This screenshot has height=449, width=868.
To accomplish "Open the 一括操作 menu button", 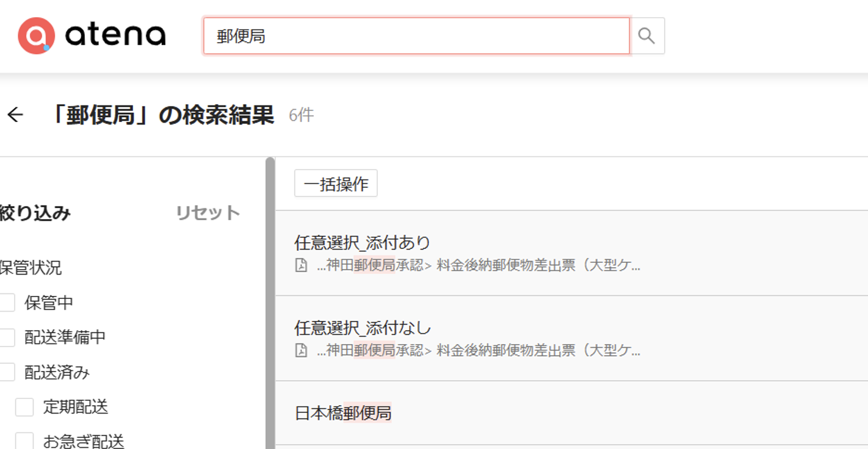I will 336,183.
